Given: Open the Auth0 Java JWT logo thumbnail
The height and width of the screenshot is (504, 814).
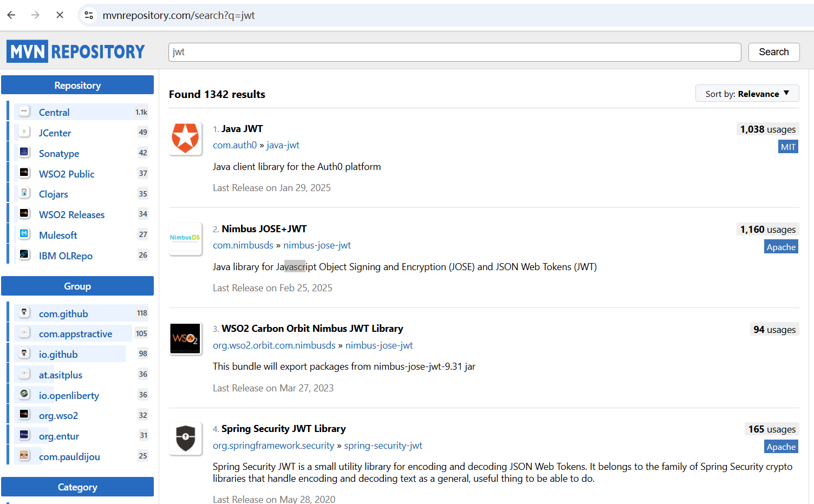Looking at the screenshot, I should 186,139.
